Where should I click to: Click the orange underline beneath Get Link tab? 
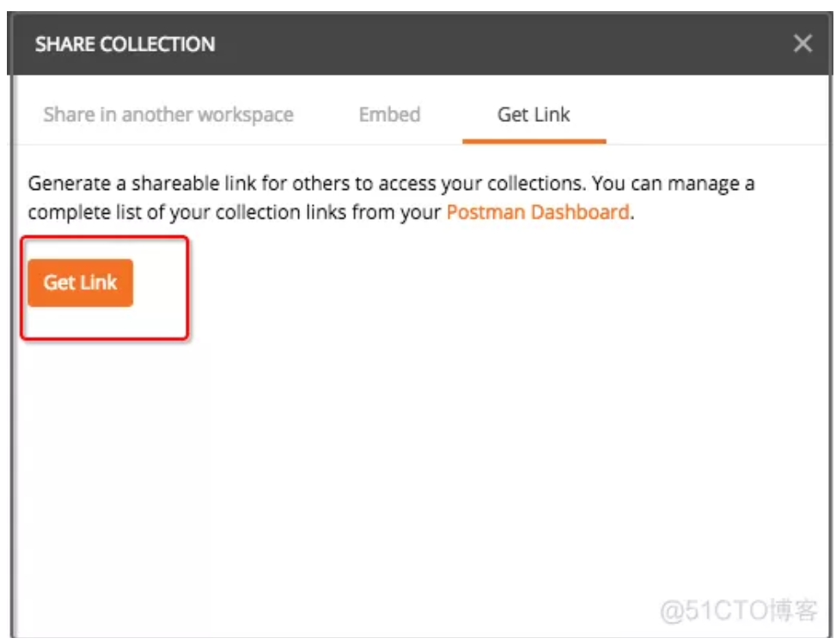pos(534,141)
